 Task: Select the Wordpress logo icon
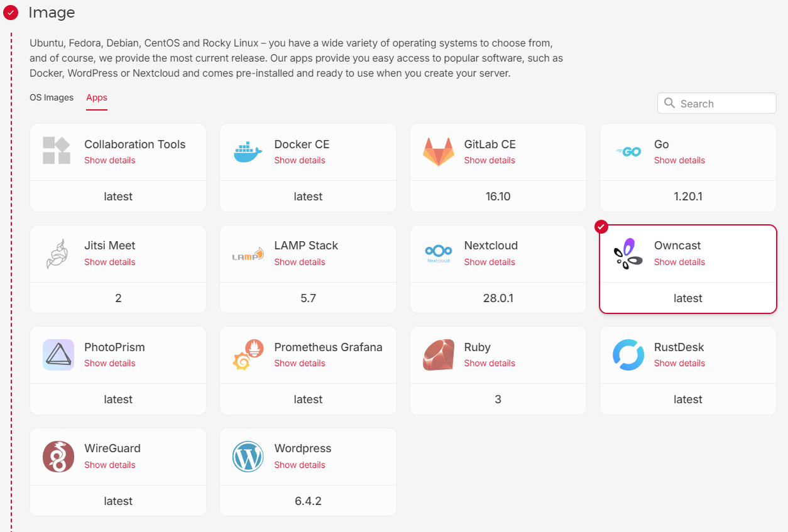[248, 457]
